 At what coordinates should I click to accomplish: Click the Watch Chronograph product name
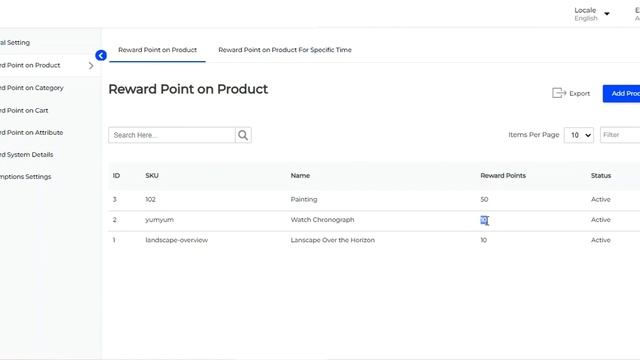click(322, 220)
